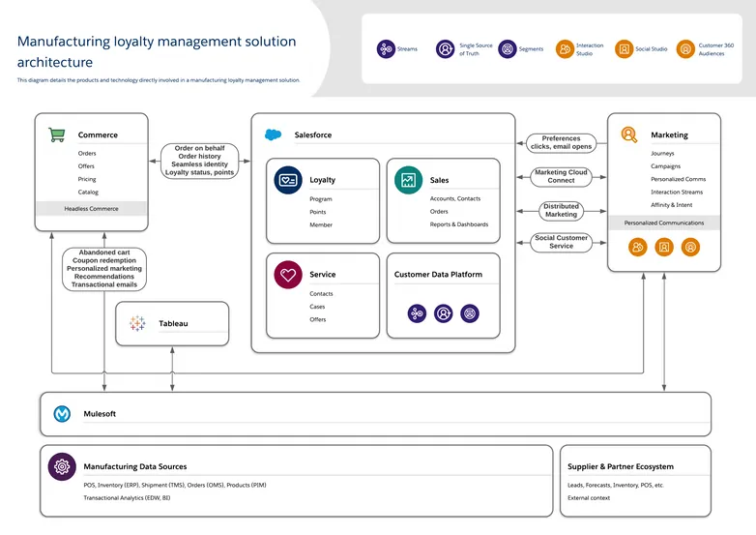Select the Headless Commerce bar
This screenshot has width=756, height=535.
(x=92, y=209)
